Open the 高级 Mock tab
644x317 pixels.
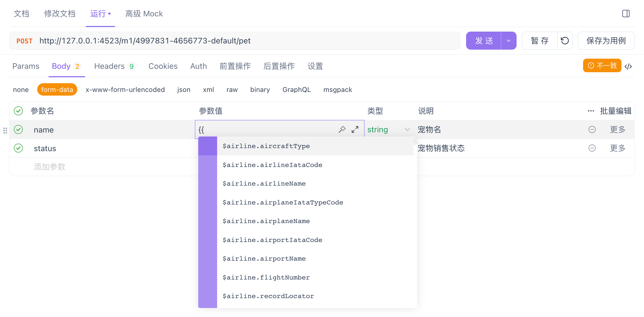click(x=144, y=14)
